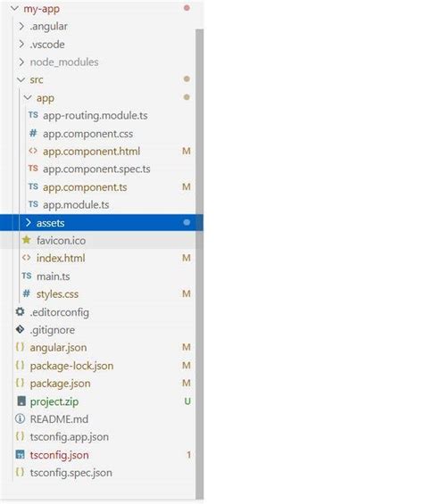Open favicon.ico file

click(61, 241)
